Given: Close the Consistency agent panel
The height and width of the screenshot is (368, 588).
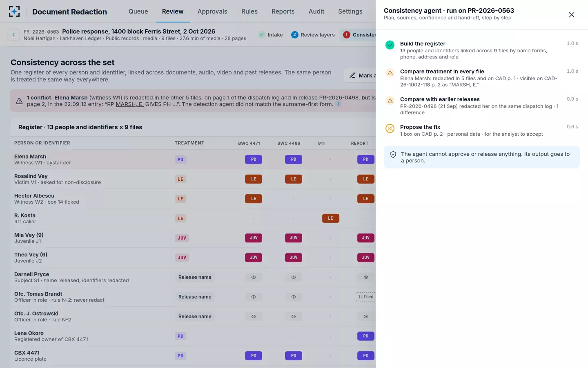Looking at the screenshot, I should 572,15.
